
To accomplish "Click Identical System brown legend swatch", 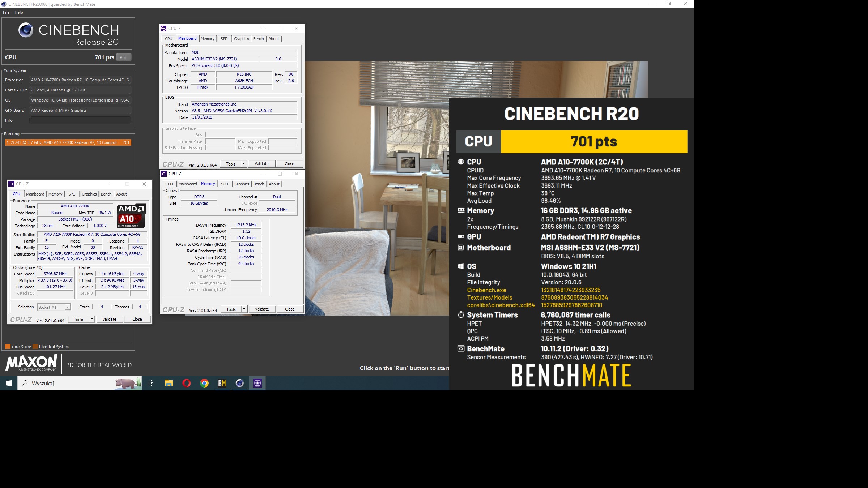I will (x=35, y=347).
